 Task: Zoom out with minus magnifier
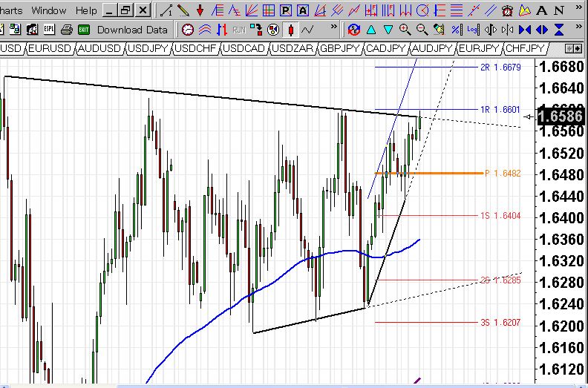[x=422, y=29]
